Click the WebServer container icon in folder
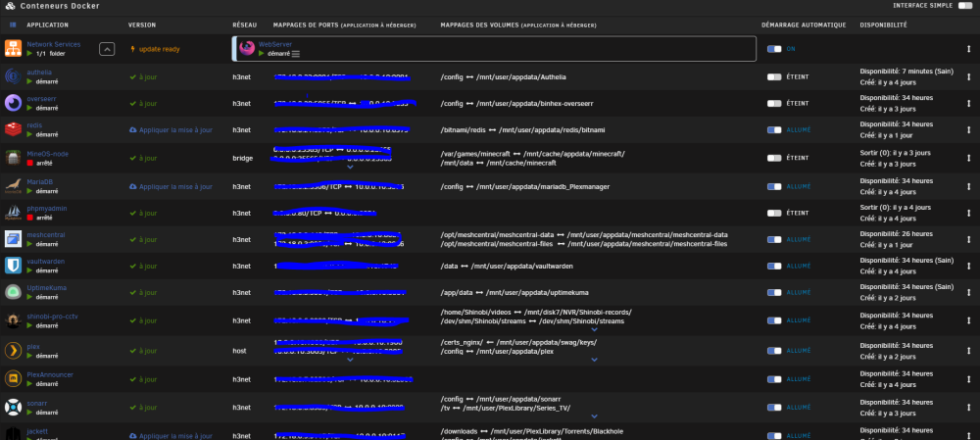The width and height of the screenshot is (980, 440). coord(248,49)
